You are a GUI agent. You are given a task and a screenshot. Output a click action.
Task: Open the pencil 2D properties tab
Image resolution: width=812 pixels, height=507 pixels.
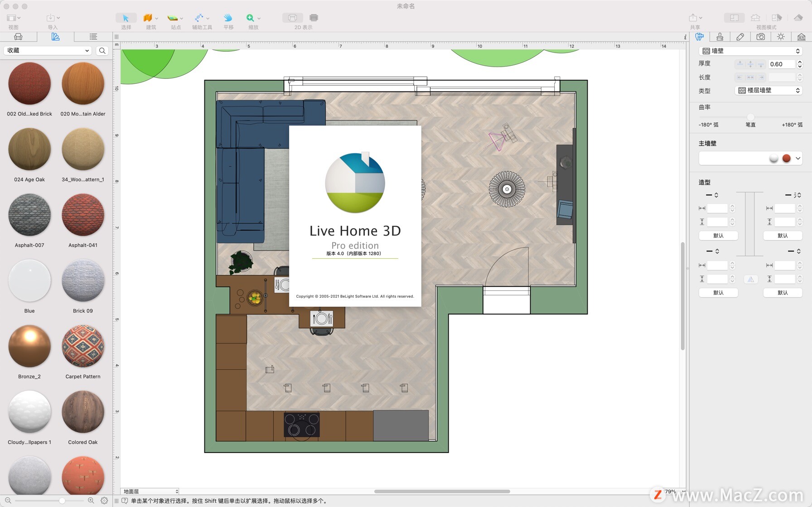(x=740, y=37)
